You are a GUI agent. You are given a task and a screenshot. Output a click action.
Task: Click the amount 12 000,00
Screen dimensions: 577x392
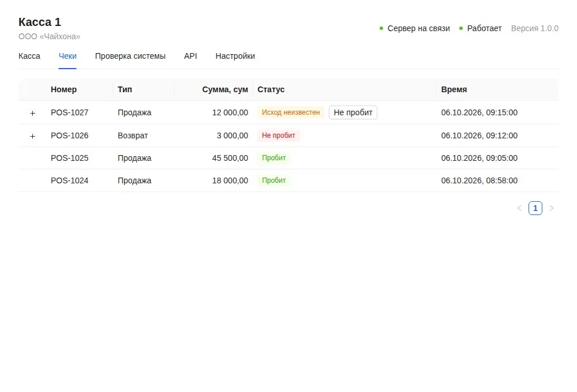230,112
